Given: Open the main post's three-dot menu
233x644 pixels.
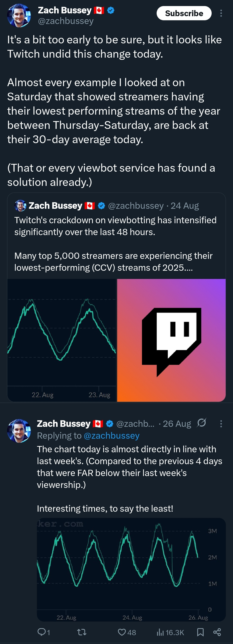Looking at the screenshot, I should (x=221, y=13).
